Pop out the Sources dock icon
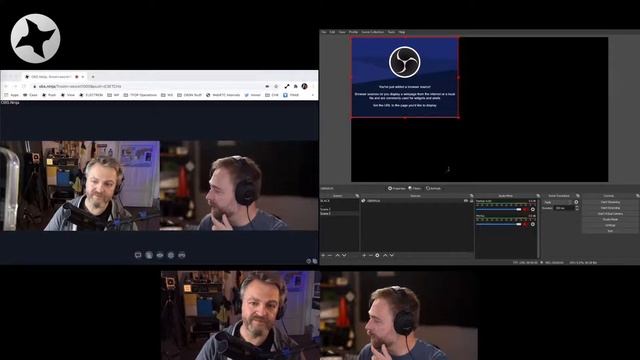Screen dimensions: 640x360 471,196
